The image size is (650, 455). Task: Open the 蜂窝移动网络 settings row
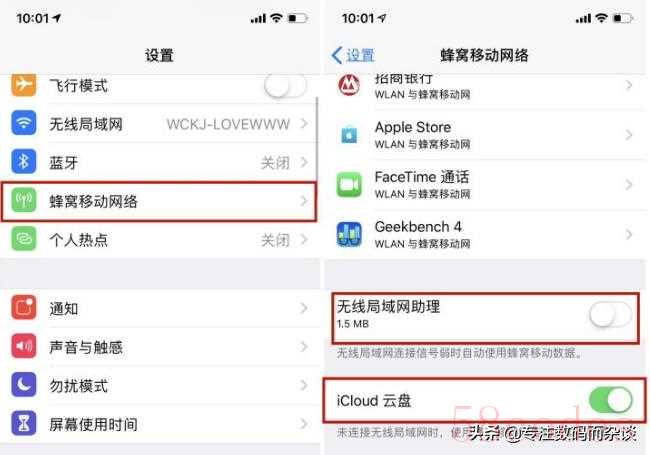click(159, 201)
